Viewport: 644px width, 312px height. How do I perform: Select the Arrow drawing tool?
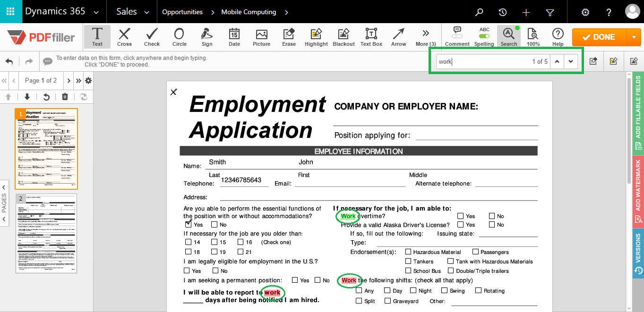[x=398, y=37]
